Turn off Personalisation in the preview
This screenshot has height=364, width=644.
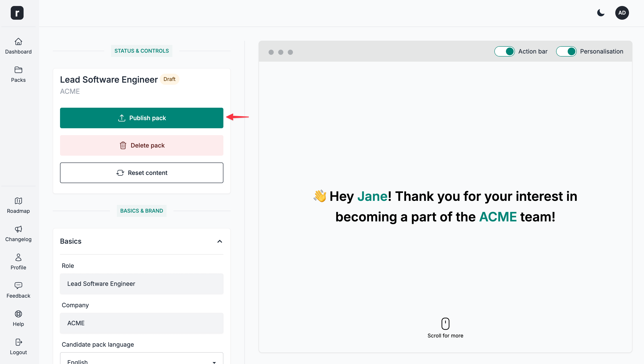click(566, 51)
